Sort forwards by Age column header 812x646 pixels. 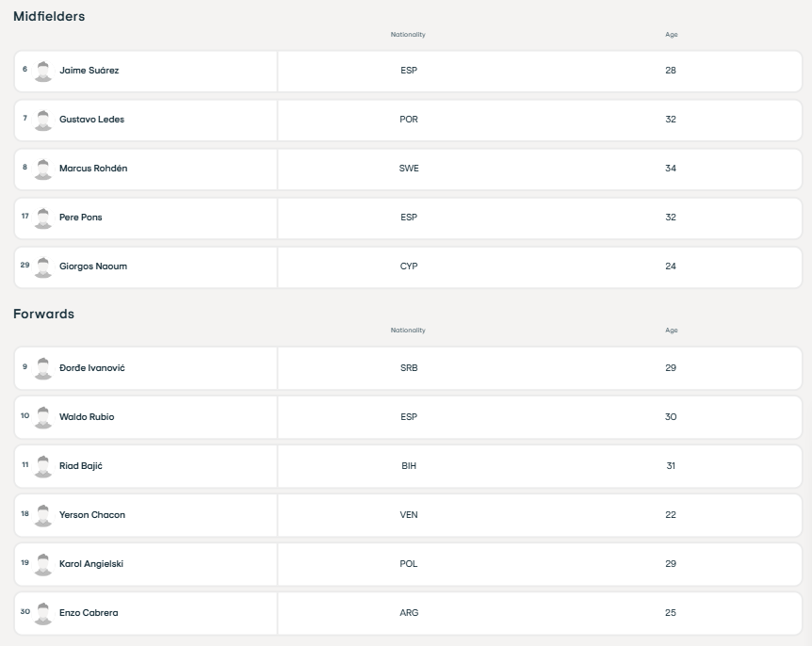[671, 331]
